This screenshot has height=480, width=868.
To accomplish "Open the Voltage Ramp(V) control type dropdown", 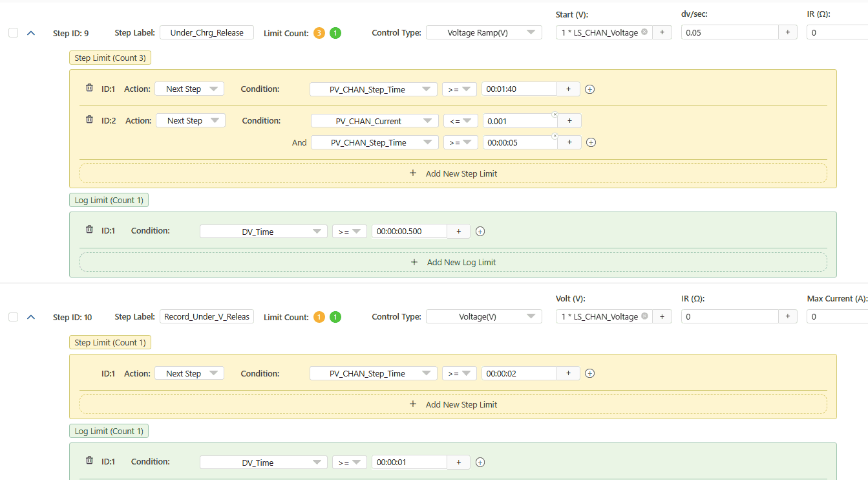I will [483, 32].
